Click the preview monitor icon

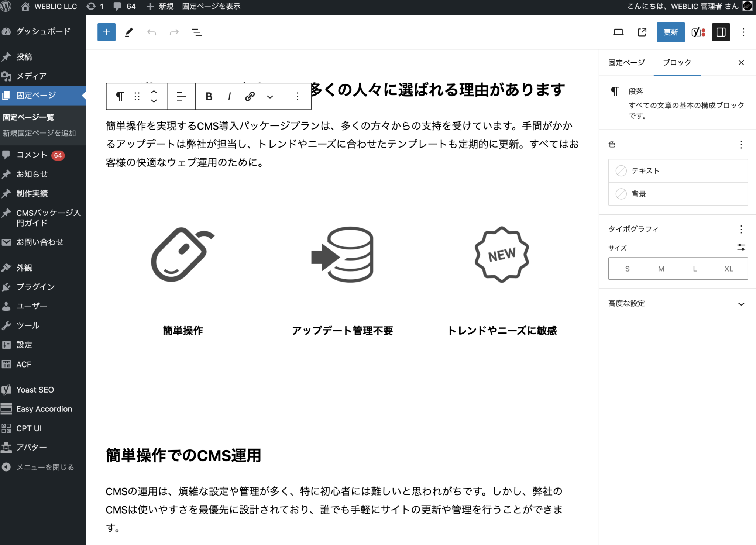point(619,32)
